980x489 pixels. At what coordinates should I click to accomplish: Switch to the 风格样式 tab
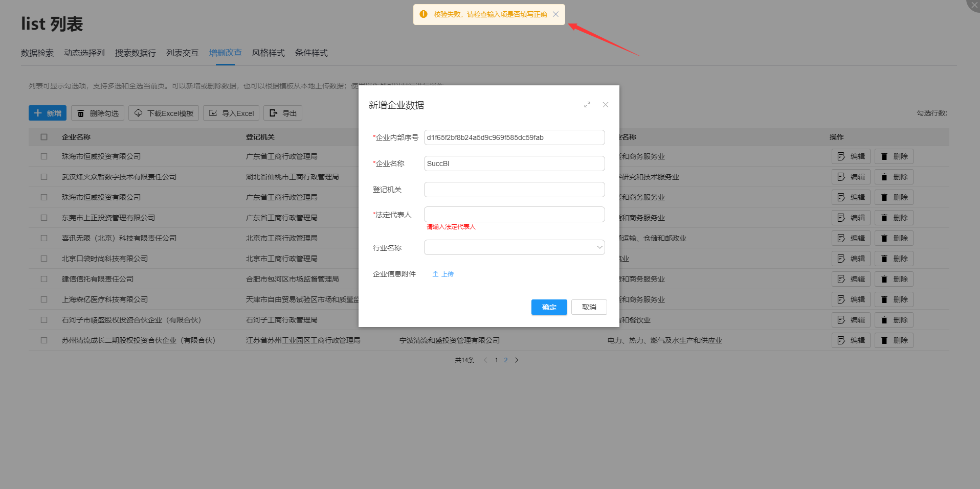click(x=268, y=53)
